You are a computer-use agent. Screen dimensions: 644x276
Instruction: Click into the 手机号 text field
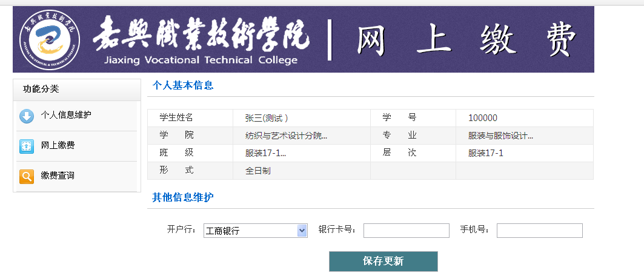coord(539,231)
